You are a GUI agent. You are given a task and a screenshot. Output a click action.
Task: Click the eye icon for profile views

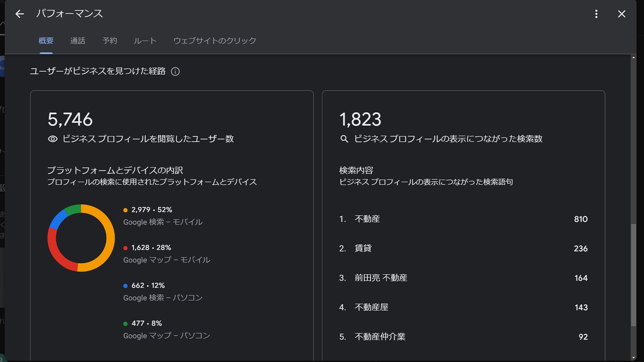53,139
